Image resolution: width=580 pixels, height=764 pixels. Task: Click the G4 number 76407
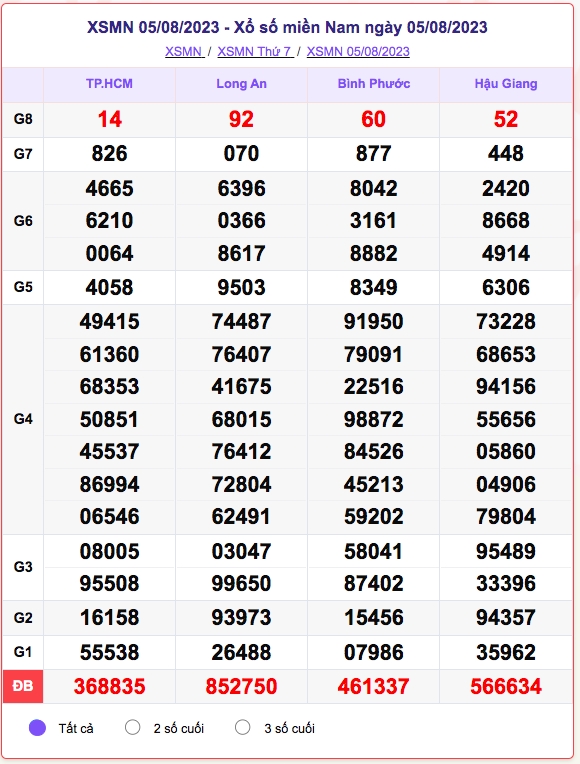(x=241, y=354)
